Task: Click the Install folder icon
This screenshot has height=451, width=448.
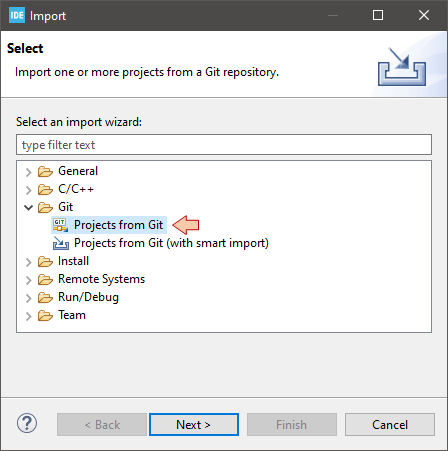Action: click(45, 261)
